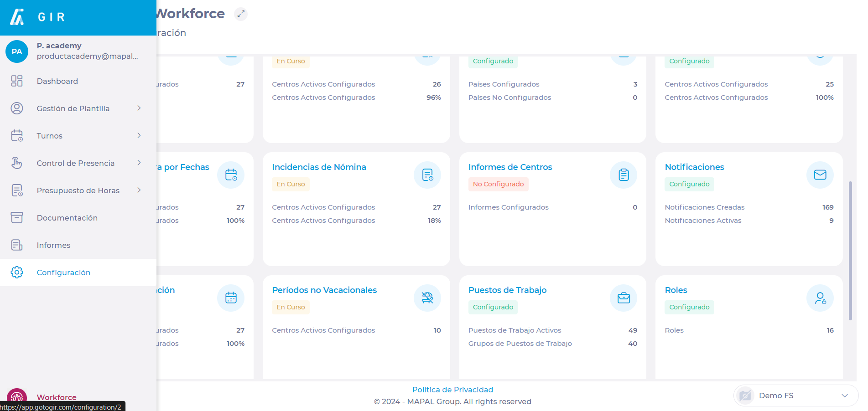The height and width of the screenshot is (411, 868).
Task: Expand Control de Presencia submenu arrow
Action: [139, 163]
